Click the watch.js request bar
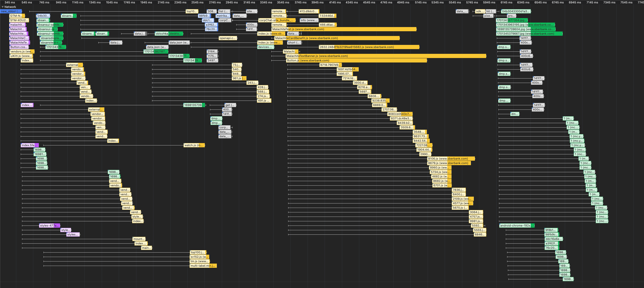 point(194,145)
